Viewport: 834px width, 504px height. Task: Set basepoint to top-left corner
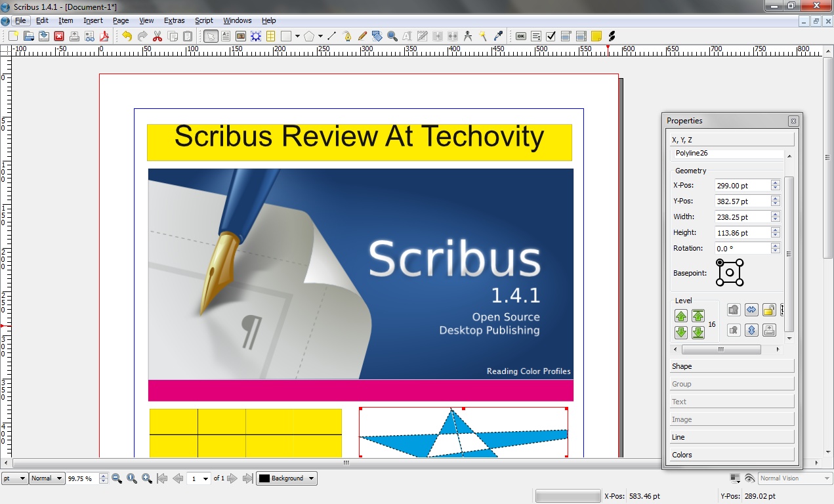pyautogui.click(x=720, y=262)
